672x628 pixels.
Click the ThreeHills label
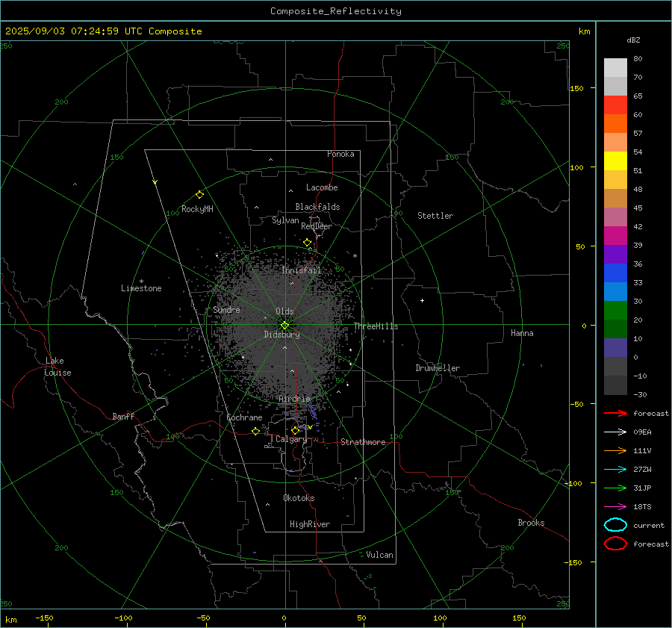[376, 326]
